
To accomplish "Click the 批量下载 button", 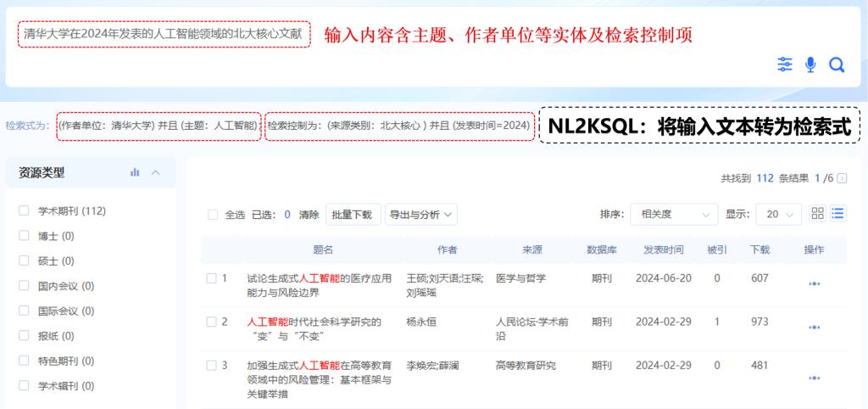I will click(x=353, y=215).
